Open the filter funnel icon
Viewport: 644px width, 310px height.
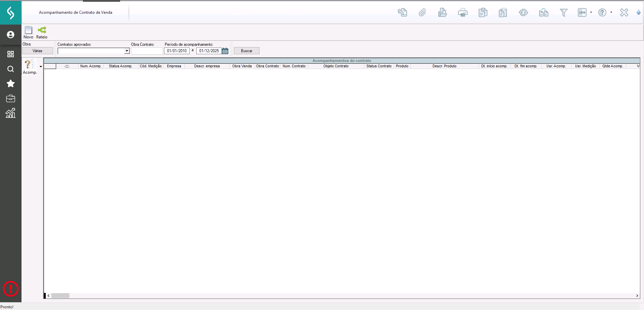[x=564, y=12]
